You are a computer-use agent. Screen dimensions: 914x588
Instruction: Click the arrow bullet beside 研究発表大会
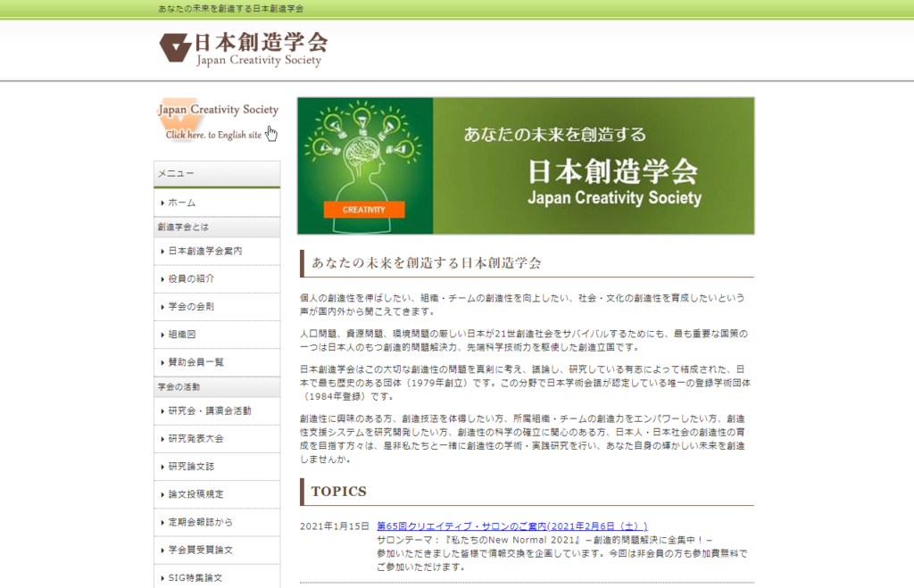tap(162, 439)
